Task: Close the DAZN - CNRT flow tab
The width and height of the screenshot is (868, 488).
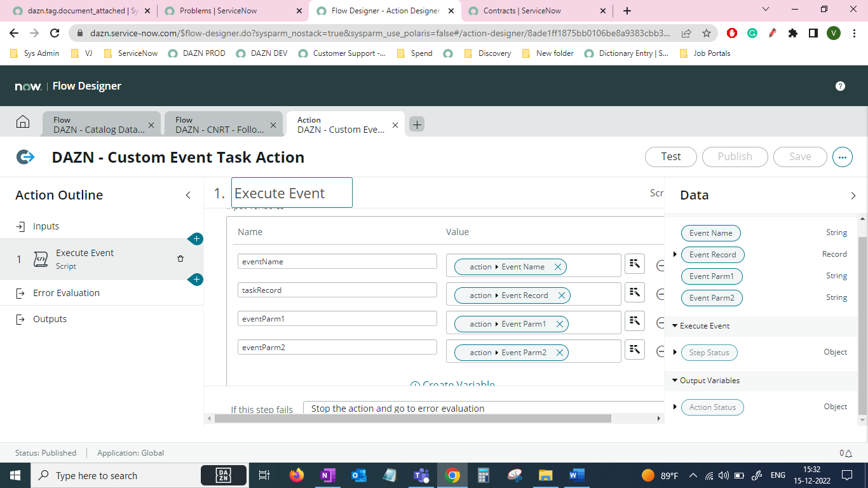Action: [x=274, y=125]
